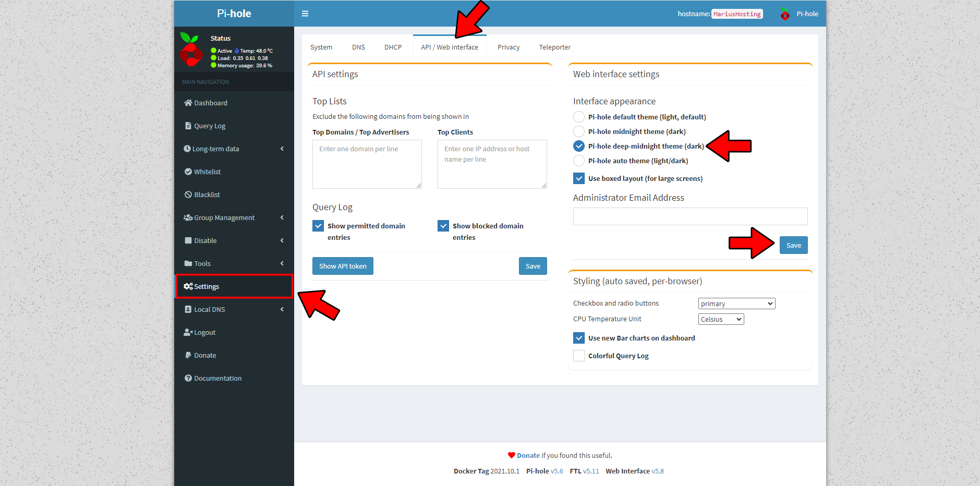Viewport: 980px width, 486px height.
Task: Click the MariusHosting hostname label
Action: pos(737,14)
